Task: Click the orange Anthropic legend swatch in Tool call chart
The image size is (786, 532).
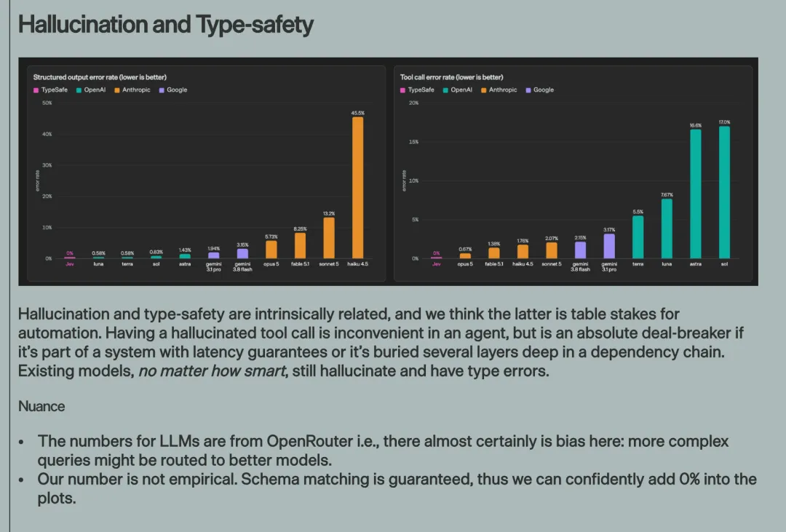Action: 484,90
